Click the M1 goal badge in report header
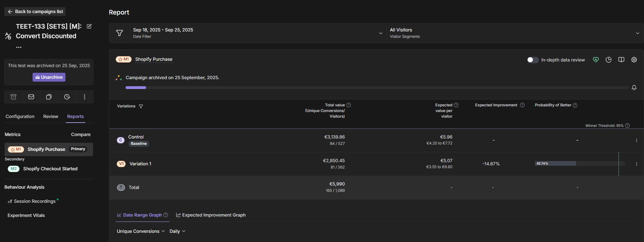644x242 pixels. [123, 59]
